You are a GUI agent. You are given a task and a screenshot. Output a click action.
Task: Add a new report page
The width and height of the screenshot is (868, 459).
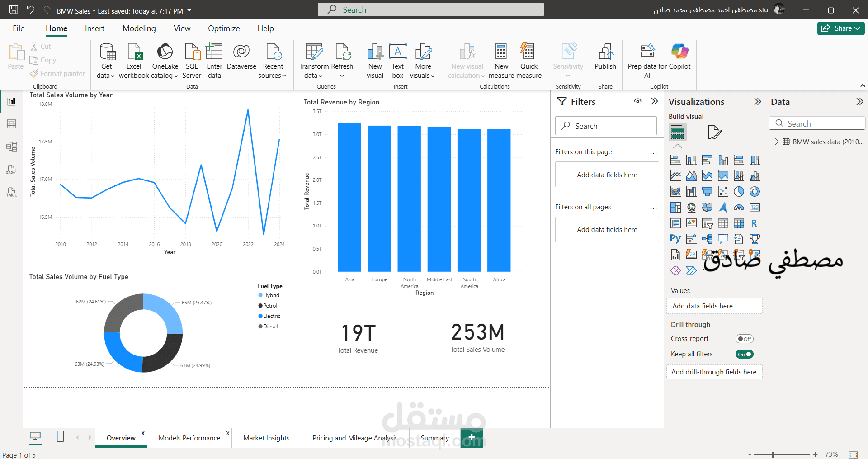coord(472,437)
